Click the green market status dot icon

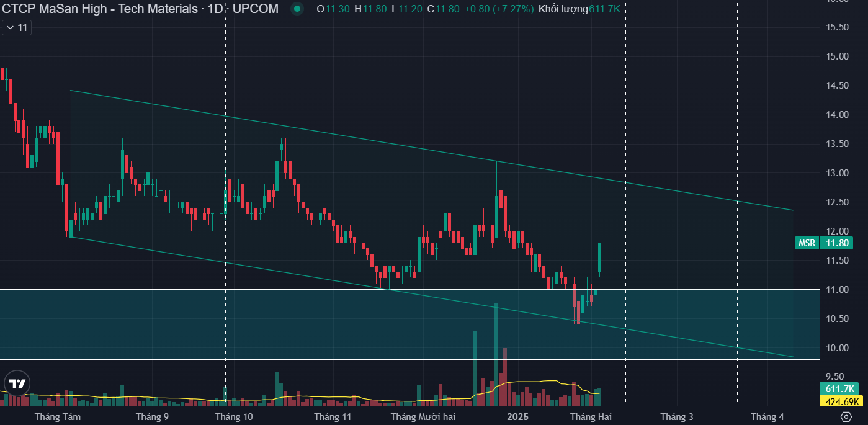[298, 9]
